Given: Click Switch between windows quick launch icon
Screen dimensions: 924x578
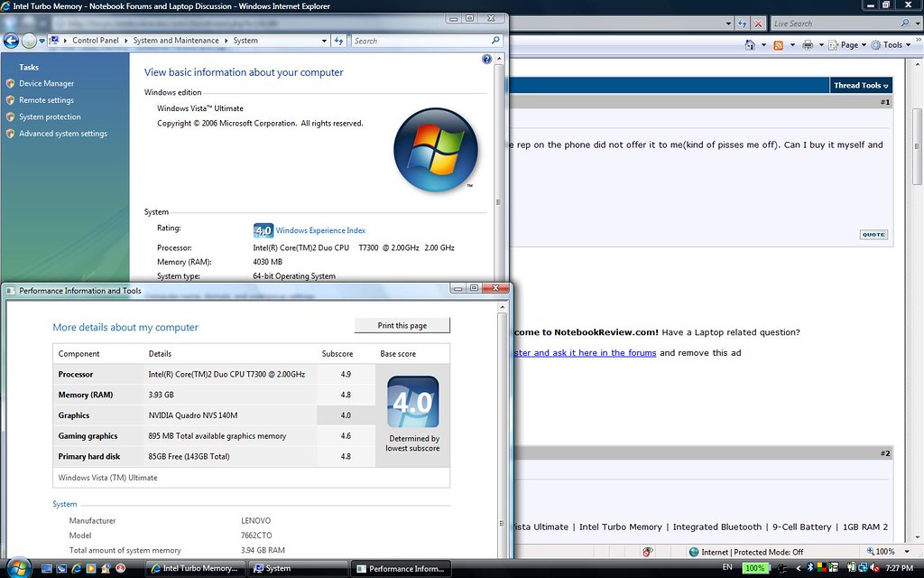Looking at the screenshot, I should click(61, 569).
